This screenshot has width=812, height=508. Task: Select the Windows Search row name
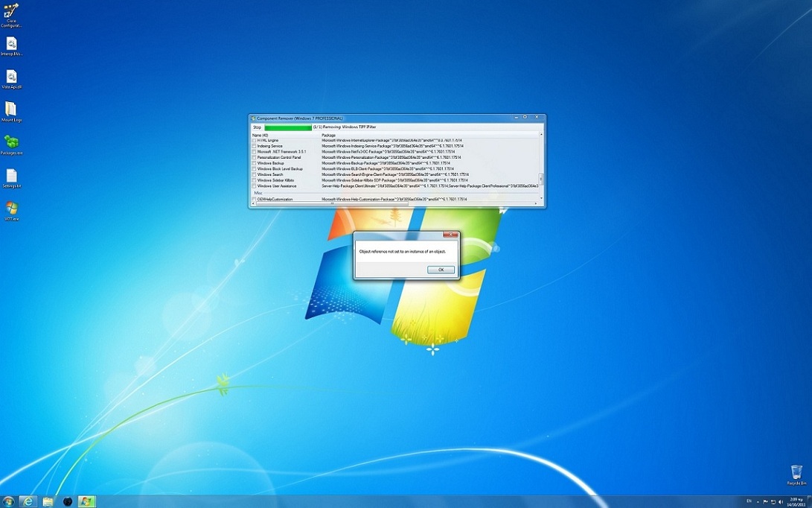tap(270, 175)
